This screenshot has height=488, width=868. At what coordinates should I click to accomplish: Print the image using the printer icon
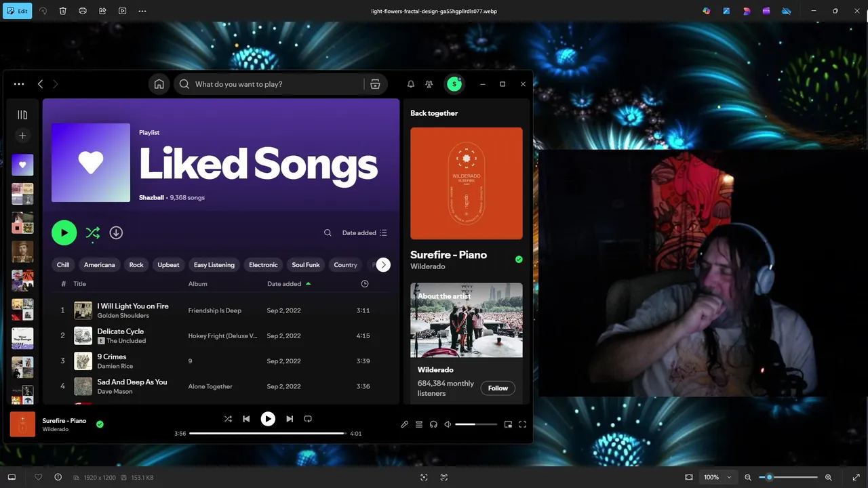pos(83,11)
